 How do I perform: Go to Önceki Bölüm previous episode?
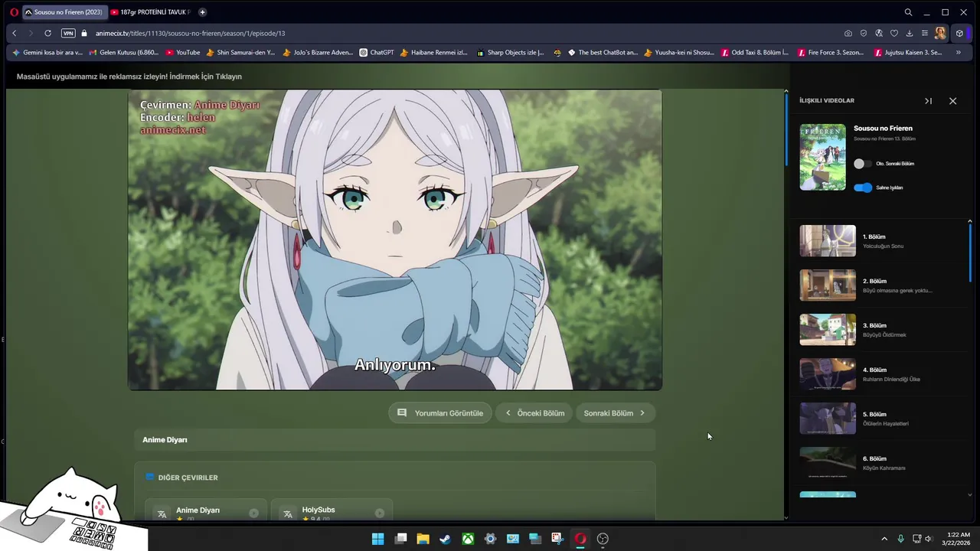click(534, 413)
